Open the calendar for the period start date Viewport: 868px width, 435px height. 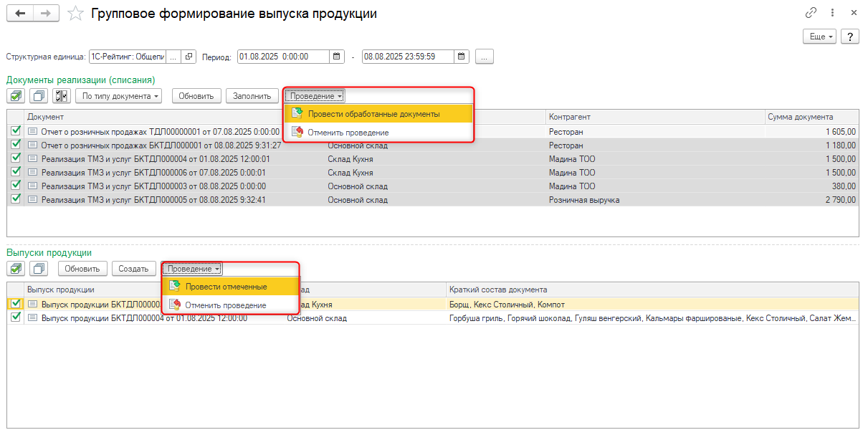coord(336,57)
